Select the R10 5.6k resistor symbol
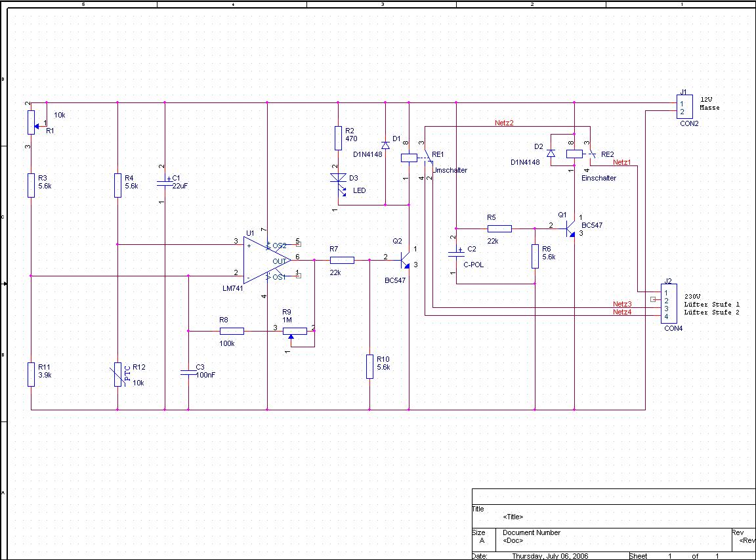 click(x=370, y=366)
